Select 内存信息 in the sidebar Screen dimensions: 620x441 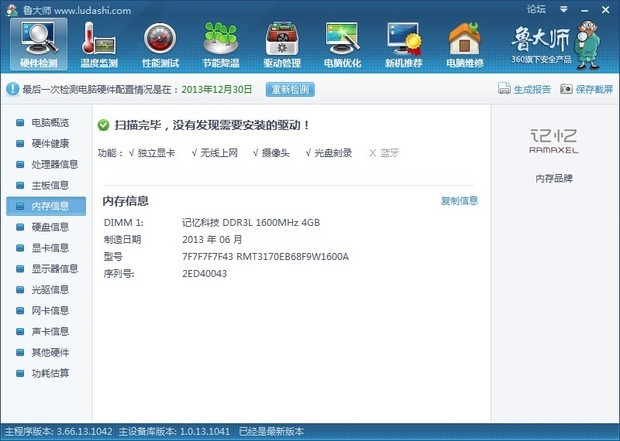46,206
